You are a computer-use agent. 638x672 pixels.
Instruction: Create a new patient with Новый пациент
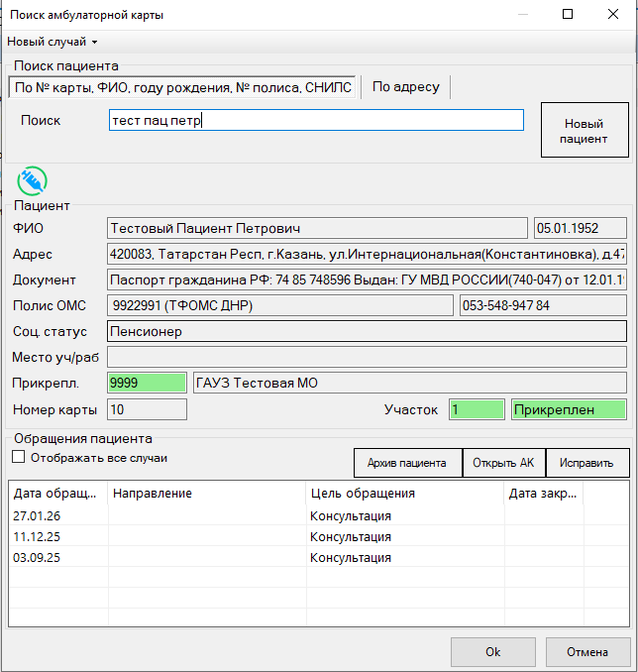[x=585, y=130]
